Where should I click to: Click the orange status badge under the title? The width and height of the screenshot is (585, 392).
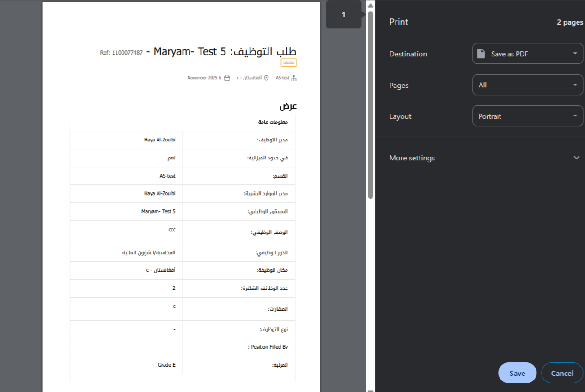[289, 62]
